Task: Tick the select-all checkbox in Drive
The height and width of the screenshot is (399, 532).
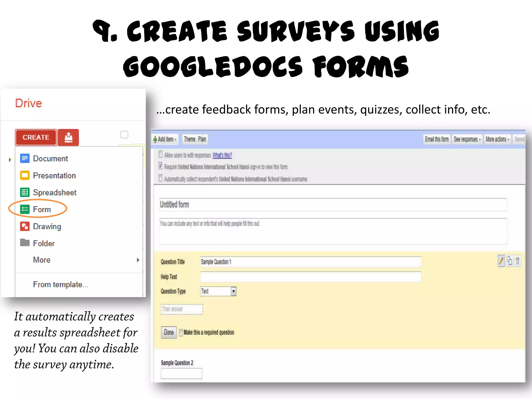Action: tap(124, 135)
